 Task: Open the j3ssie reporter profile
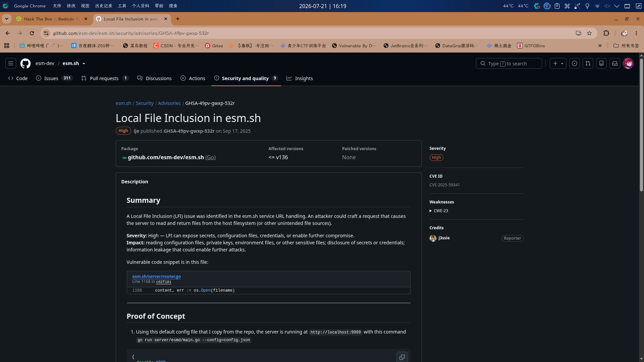444,238
